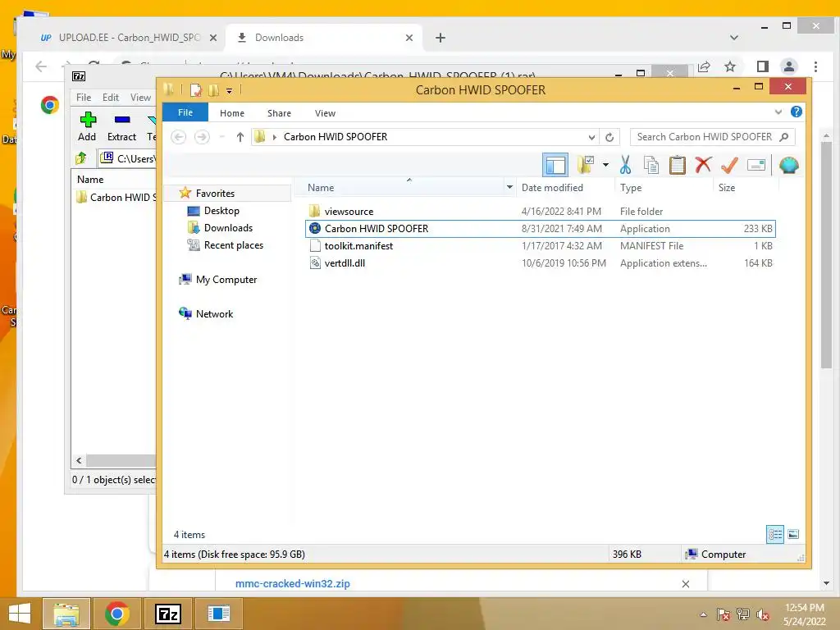Click the red X Delete icon
Image resolution: width=840 pixels, height=630 pixels.
703,165
